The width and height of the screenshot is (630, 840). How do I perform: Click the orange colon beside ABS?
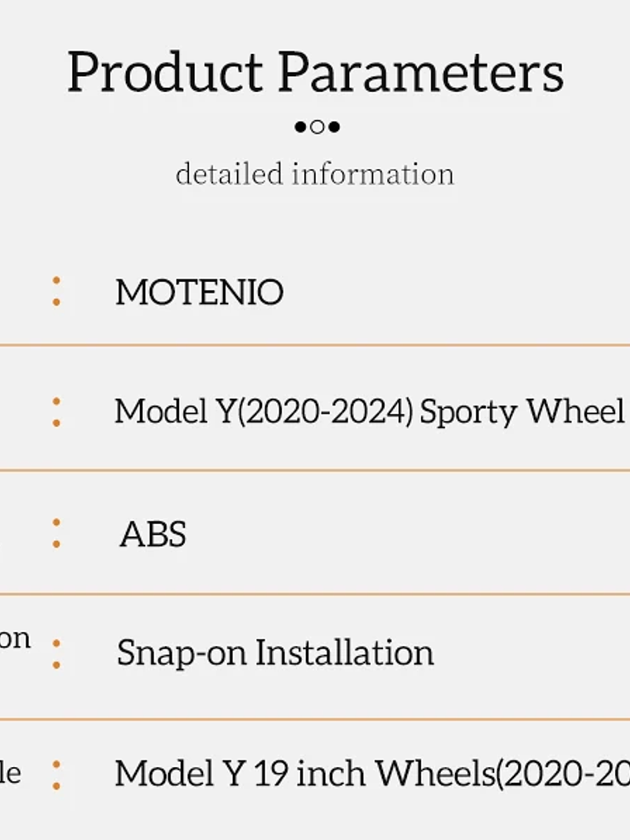click(56, 533)
